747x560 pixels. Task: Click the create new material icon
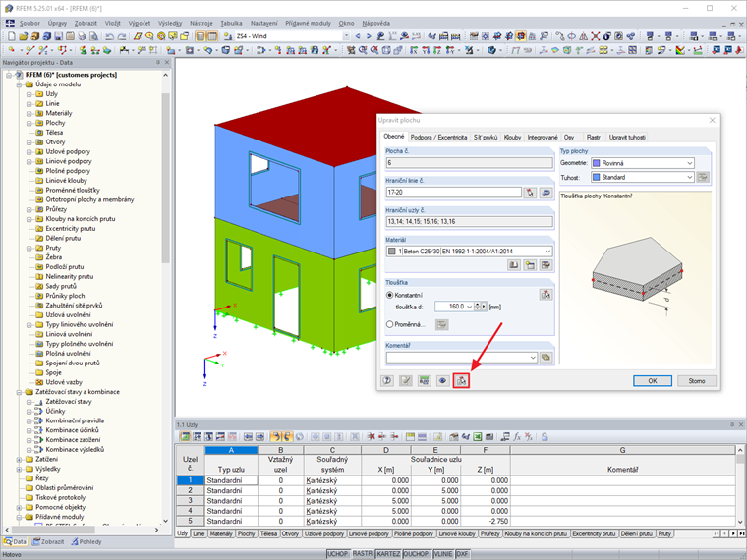(530, 265)
